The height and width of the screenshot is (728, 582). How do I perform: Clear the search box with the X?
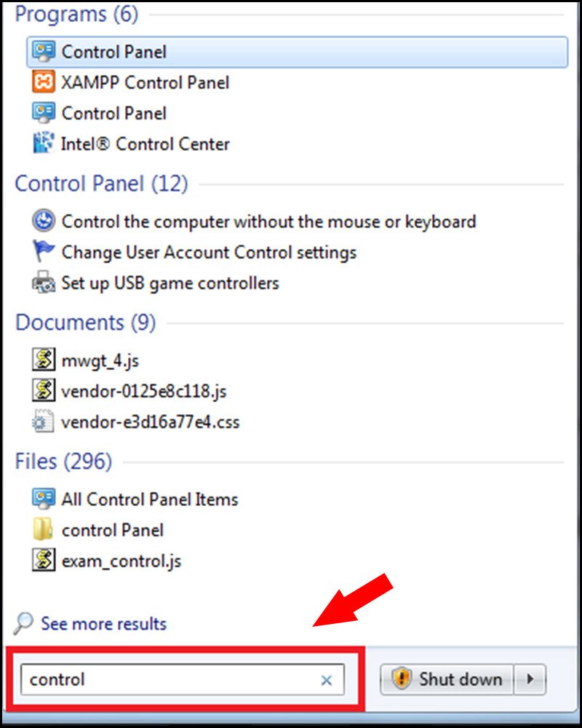tap(325, 679)
